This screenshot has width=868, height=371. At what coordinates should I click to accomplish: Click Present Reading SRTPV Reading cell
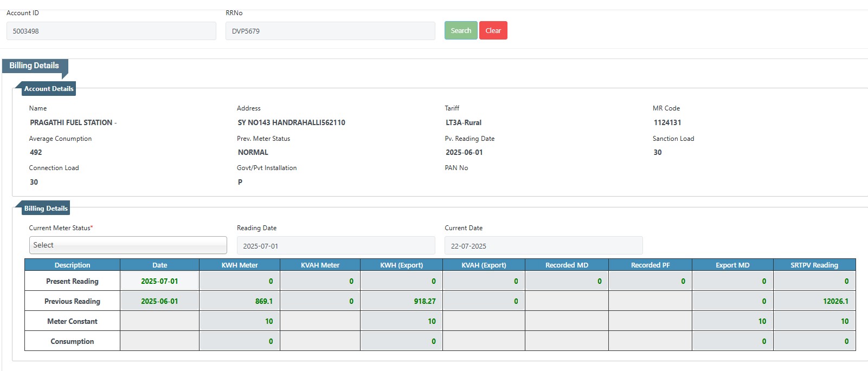click(x=814, y=281)
